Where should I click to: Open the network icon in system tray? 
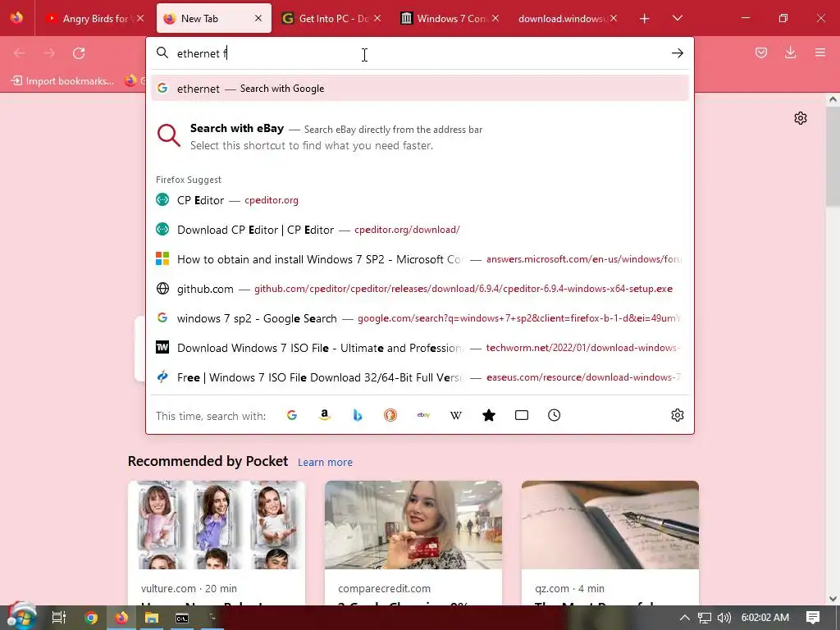[705, 618]
